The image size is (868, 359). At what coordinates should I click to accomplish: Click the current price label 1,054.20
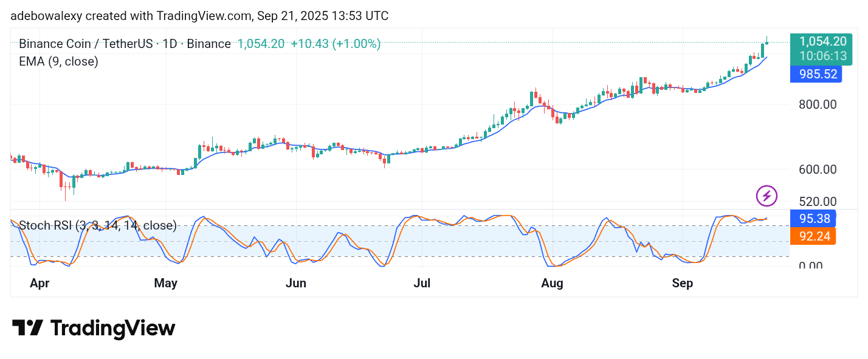pyautogui.click(x=822, y=41)
